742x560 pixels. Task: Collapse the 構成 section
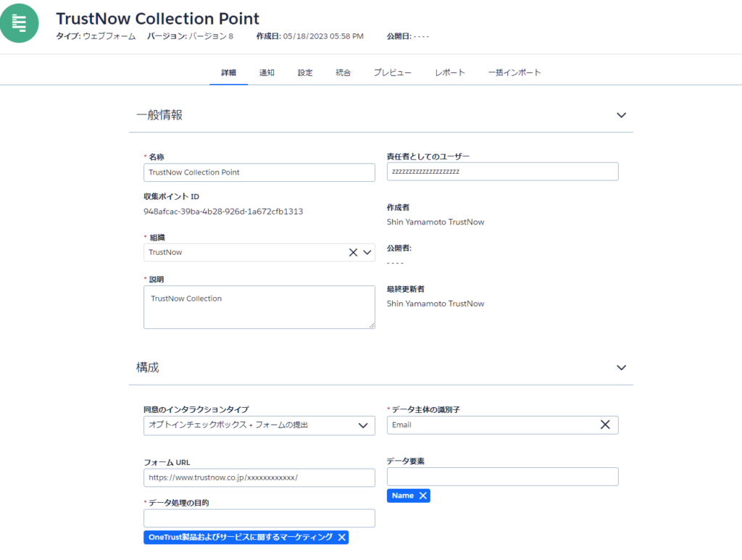(621, 367)
